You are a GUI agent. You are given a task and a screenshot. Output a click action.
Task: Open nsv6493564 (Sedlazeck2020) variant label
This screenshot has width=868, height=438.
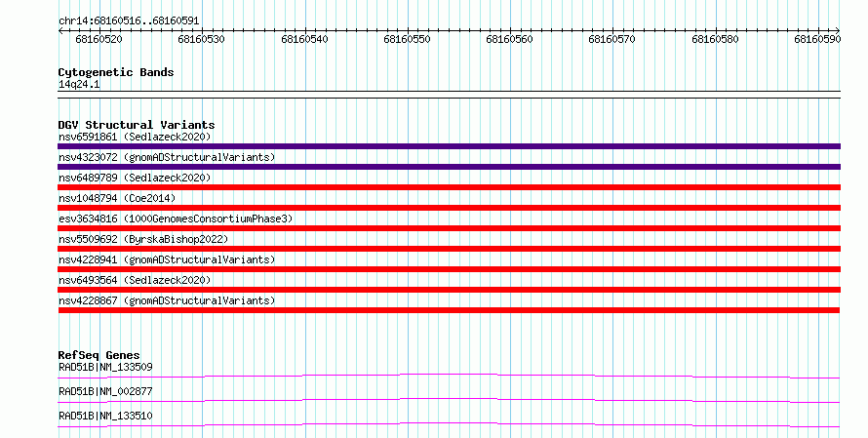click(x=135, y=280)
